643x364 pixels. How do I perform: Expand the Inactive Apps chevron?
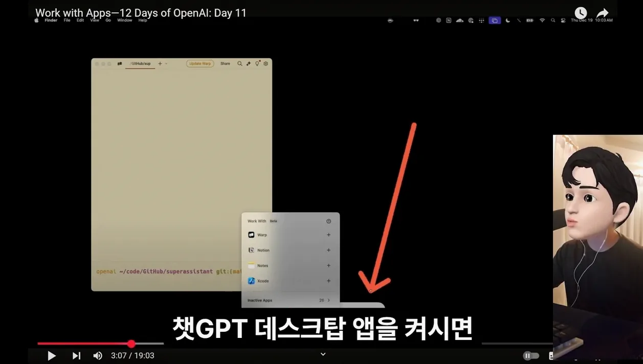pos(328,301)
